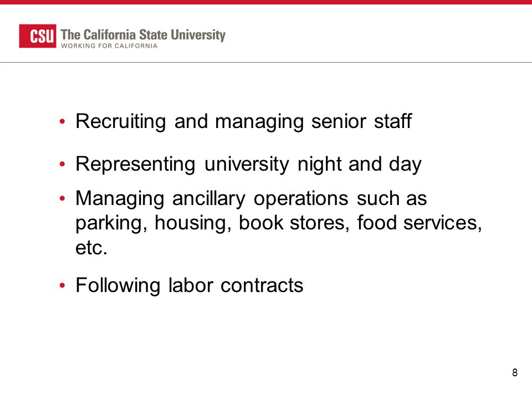532x399 pixels.
Task: Click the parking, housing, book stores line
Action: 279,223
